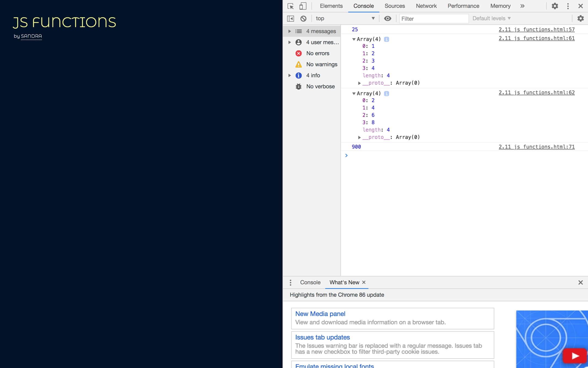Open the drawer three-dot menu beside Console

(x=290, y=282)
